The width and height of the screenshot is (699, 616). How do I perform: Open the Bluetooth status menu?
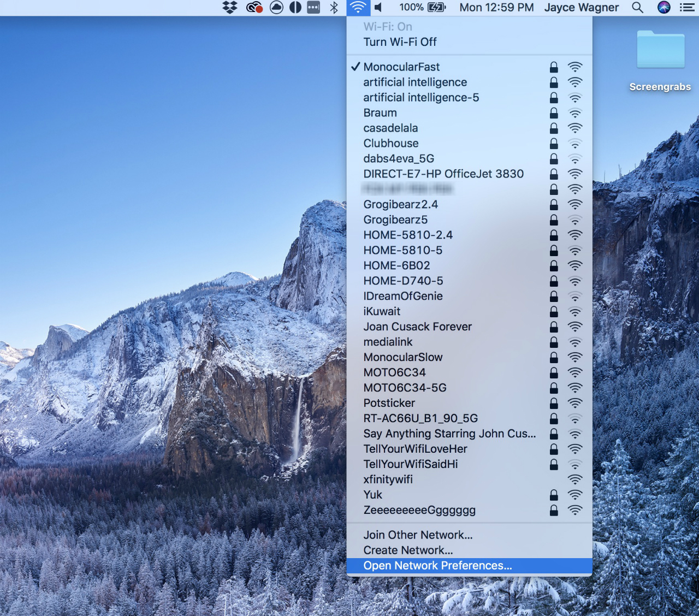pos(334,8)
